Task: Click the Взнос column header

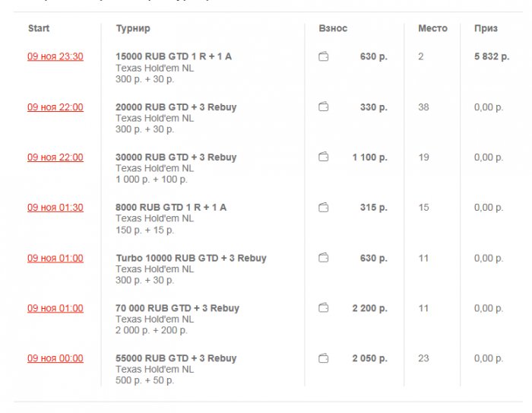Action: tap(333, 28)
